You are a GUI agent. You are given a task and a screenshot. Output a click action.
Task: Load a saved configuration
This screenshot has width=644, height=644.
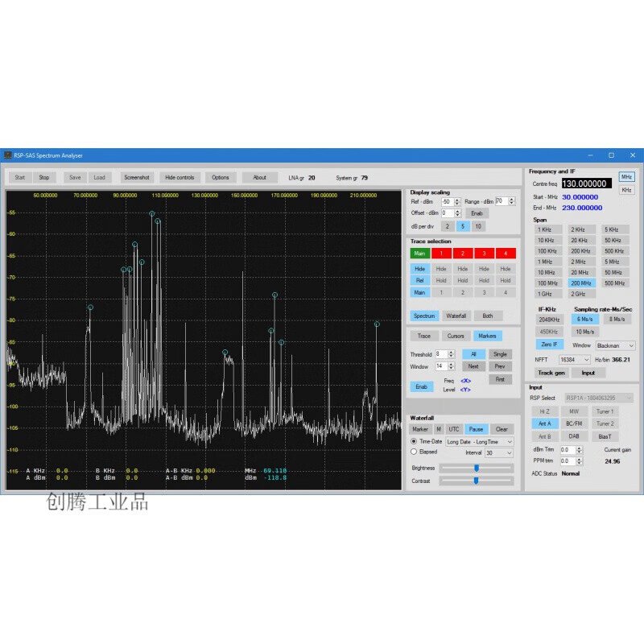point(99,177)
